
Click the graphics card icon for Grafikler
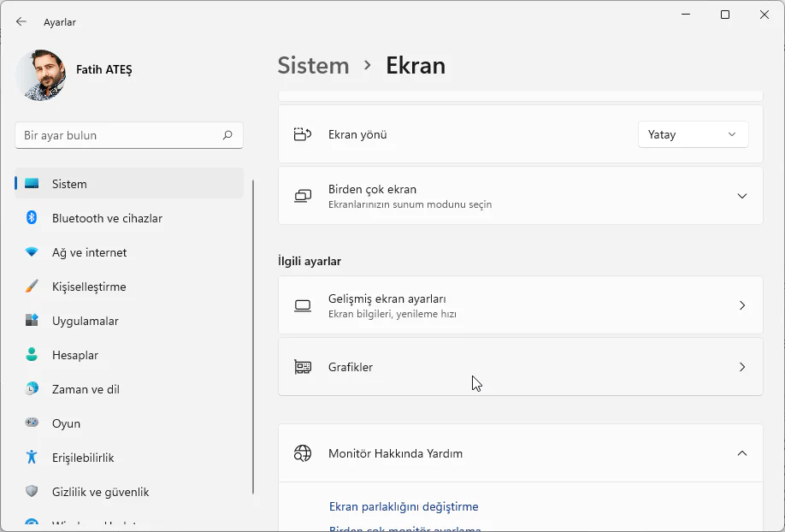point(303,367)
